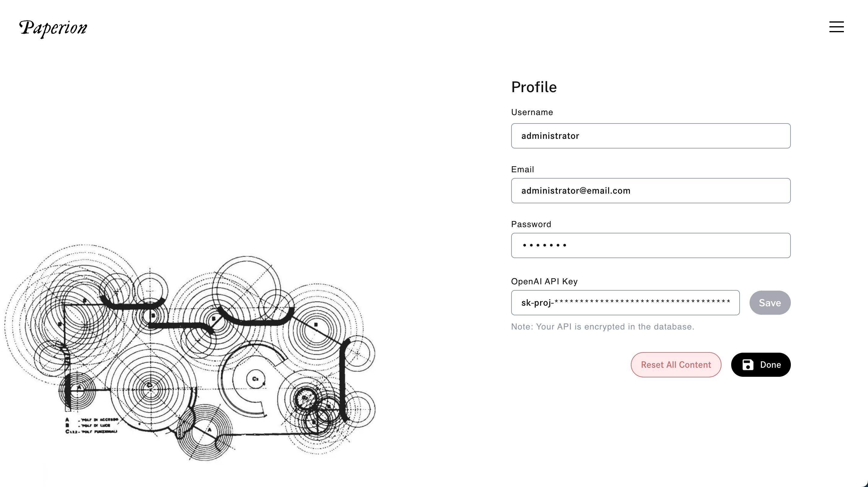
Task: Focus the Username input field
Action: click(651, 136)
